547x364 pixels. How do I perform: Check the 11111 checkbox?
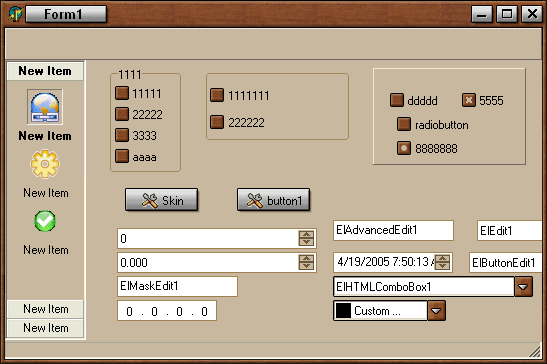[122, 94]
